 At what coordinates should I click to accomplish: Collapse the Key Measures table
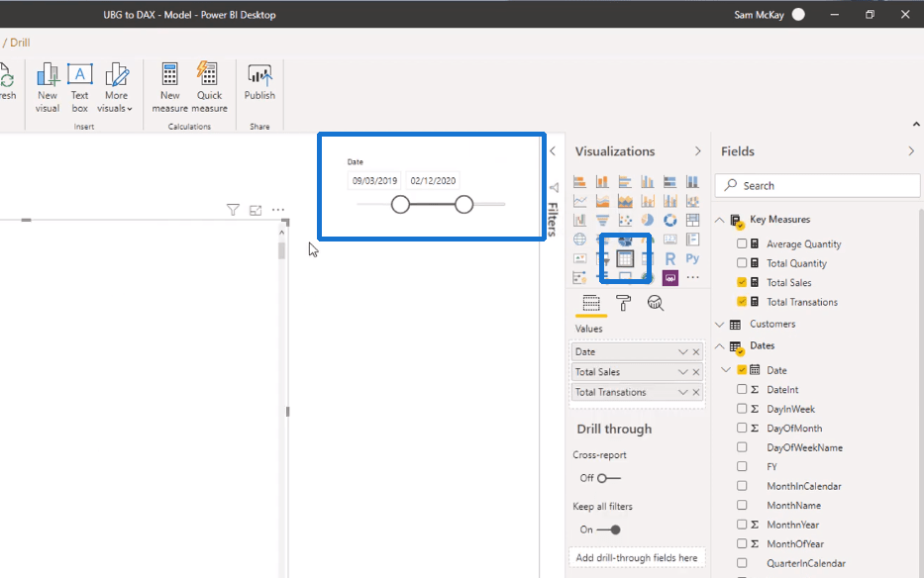pyautogui.click(x=720, y=220)
